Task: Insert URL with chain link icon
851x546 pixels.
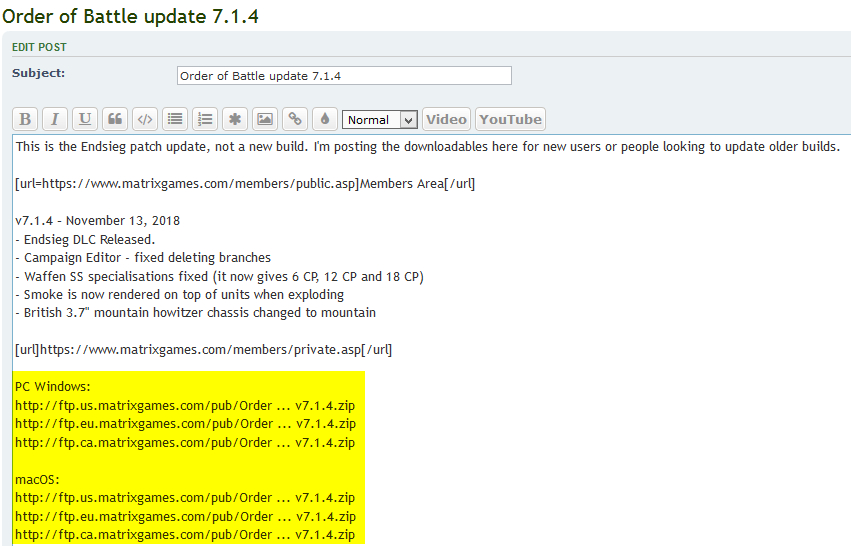Action: click(294, 119)
